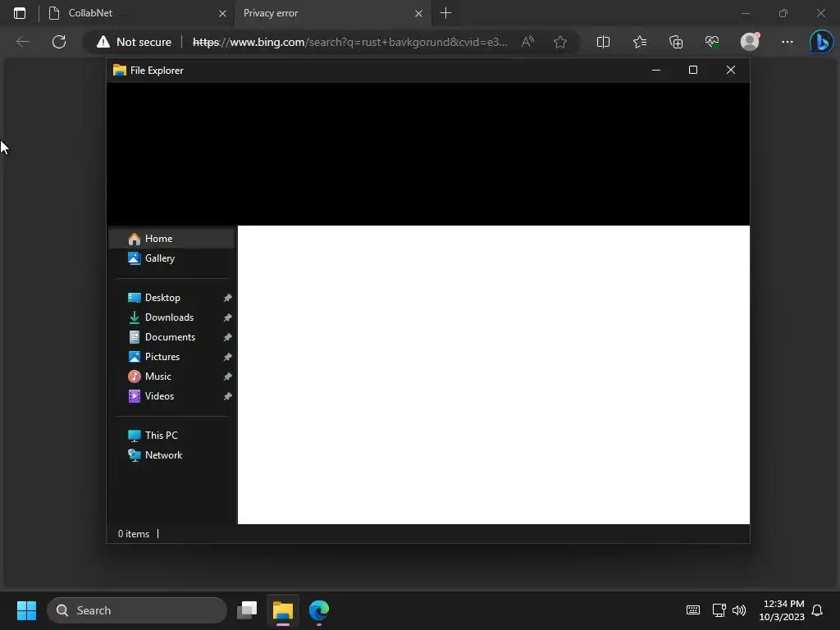Open Downloads folder in navigation pane
The width and height of the screenshot is (840, 630).
[x=171, y=317]
